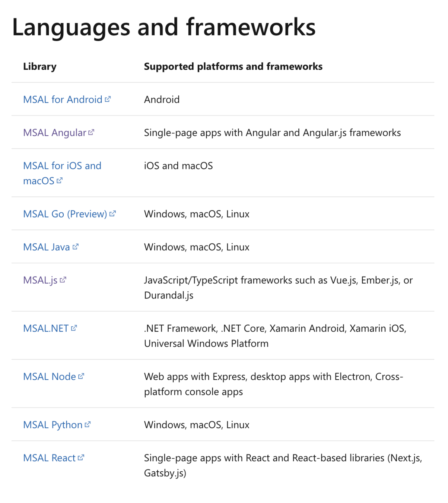This screenshot has width=448, height=503.
Task: Click the Supported platforms and frameworks header
Action: [x=233, y=66]
